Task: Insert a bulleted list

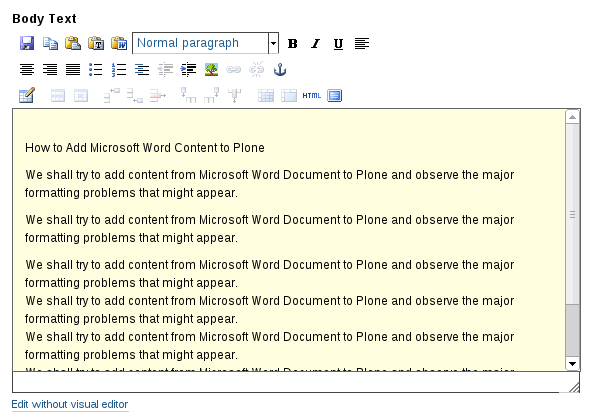Action: tap(96, 69)
